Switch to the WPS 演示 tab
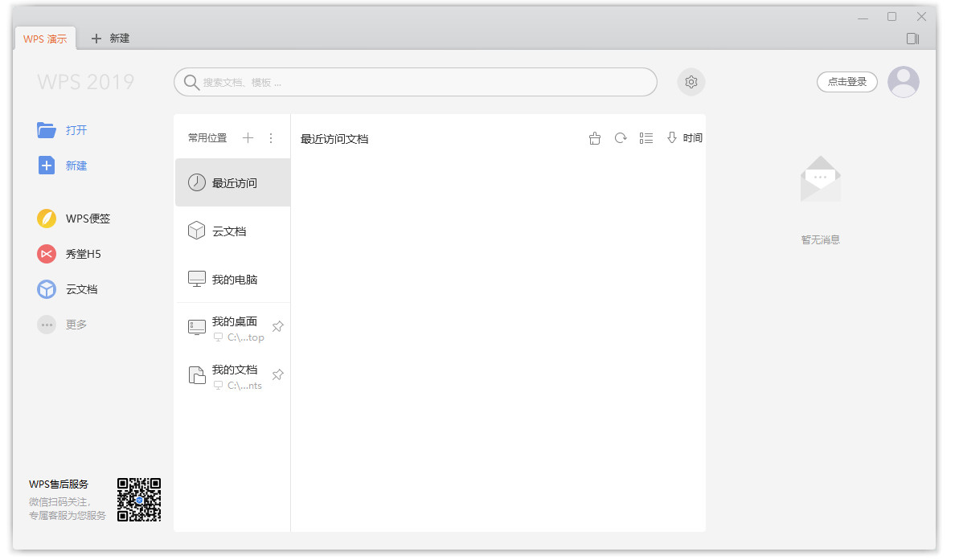This screenshot has width=955, height=560. (45, 39)
